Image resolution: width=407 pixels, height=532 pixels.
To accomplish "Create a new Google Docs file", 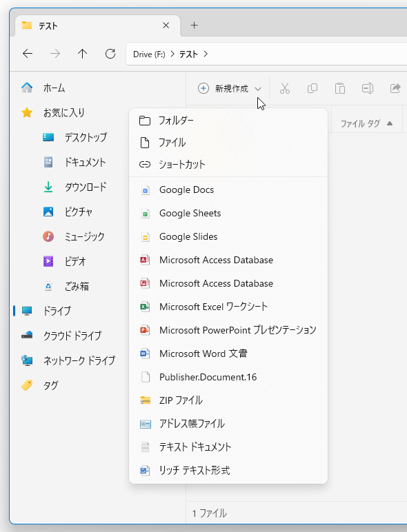I will click(228, 190).
